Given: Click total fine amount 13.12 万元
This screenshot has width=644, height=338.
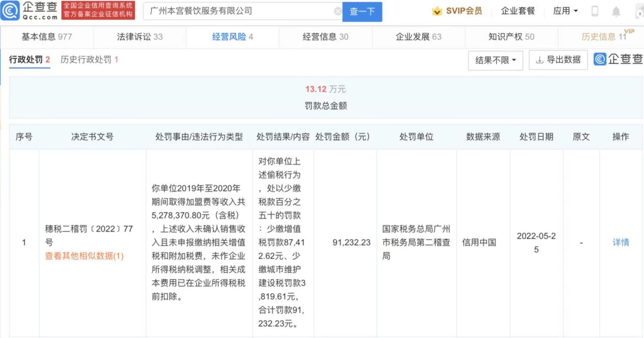Looking at the screenshot, I should [325, 89].
